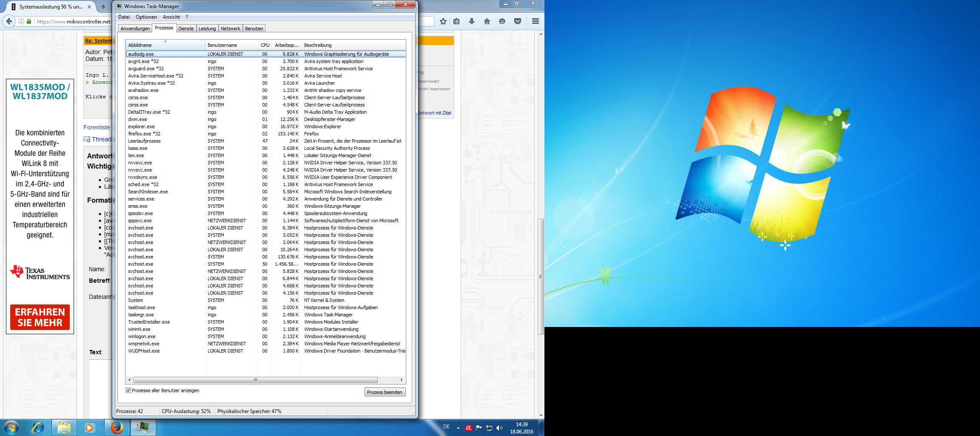Open Firefox bookmarks list icon

point(456,21)
